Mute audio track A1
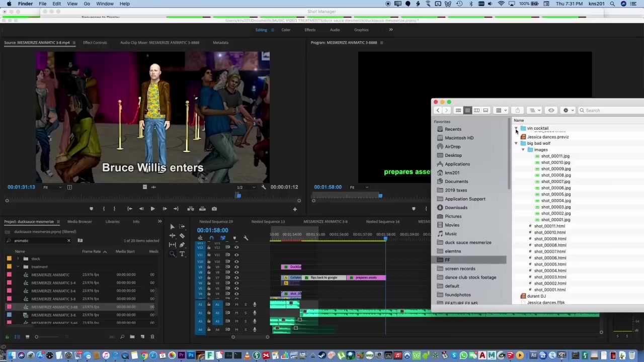 [x=236, y=305]
